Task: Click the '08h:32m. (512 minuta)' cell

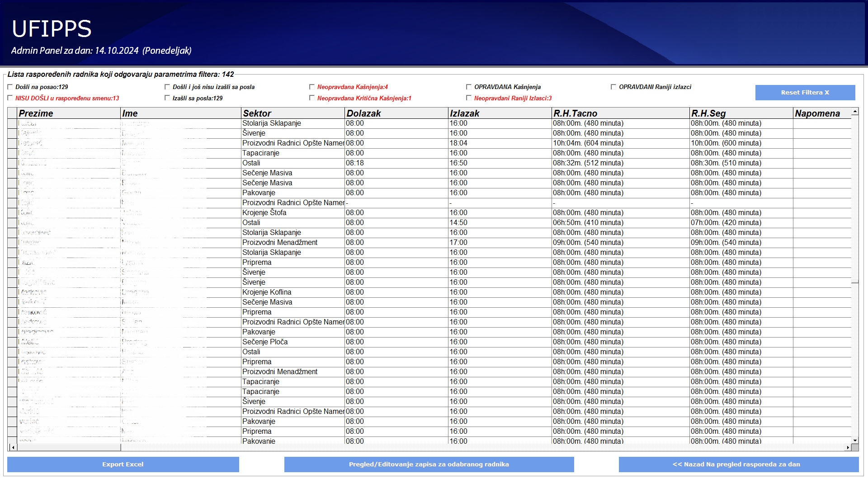Action: tap(621, 163)
